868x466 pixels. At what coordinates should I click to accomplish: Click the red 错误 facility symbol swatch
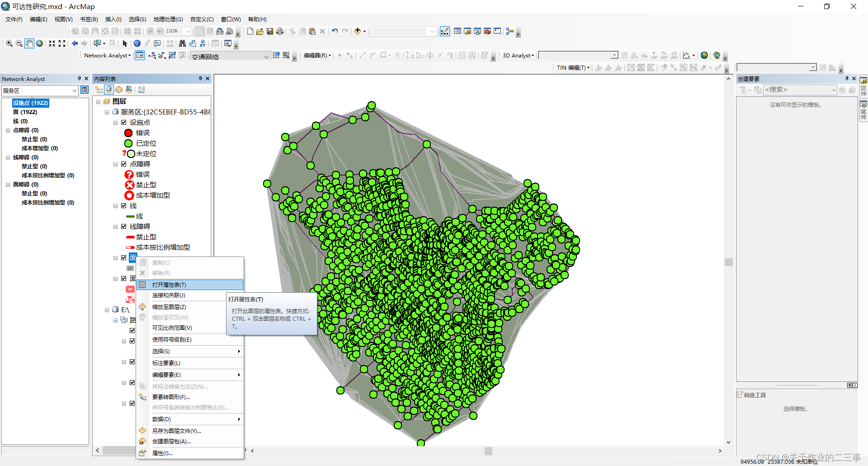pos(128,133)
